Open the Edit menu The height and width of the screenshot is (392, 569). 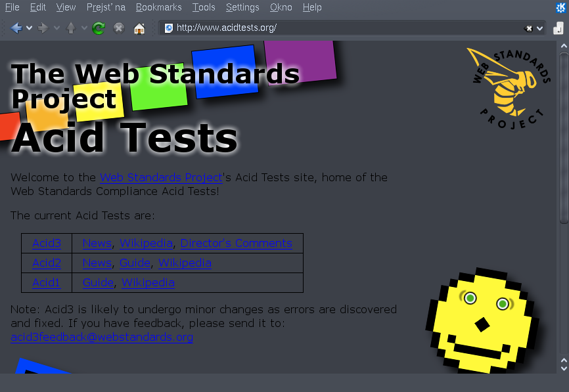[37, 7]
